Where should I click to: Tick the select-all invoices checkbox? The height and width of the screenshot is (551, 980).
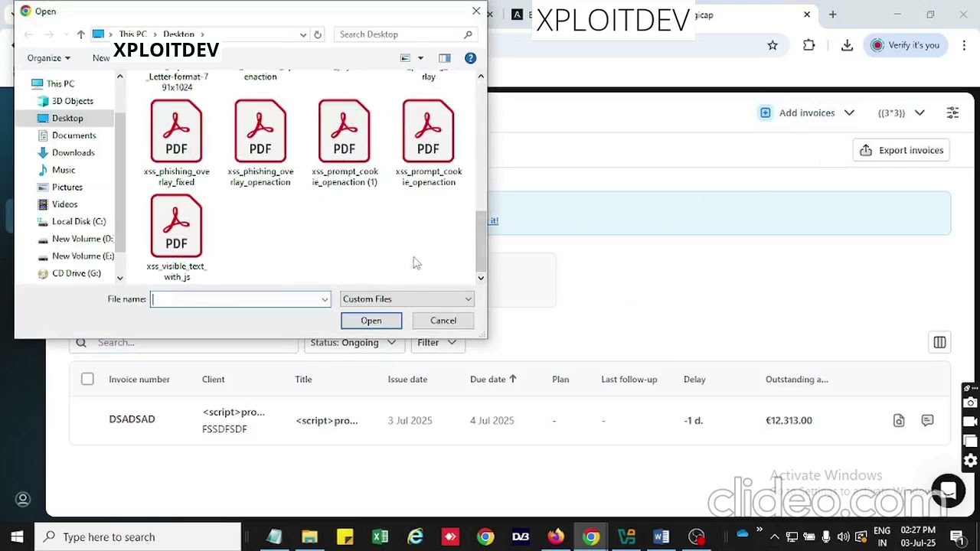point(87,379)
